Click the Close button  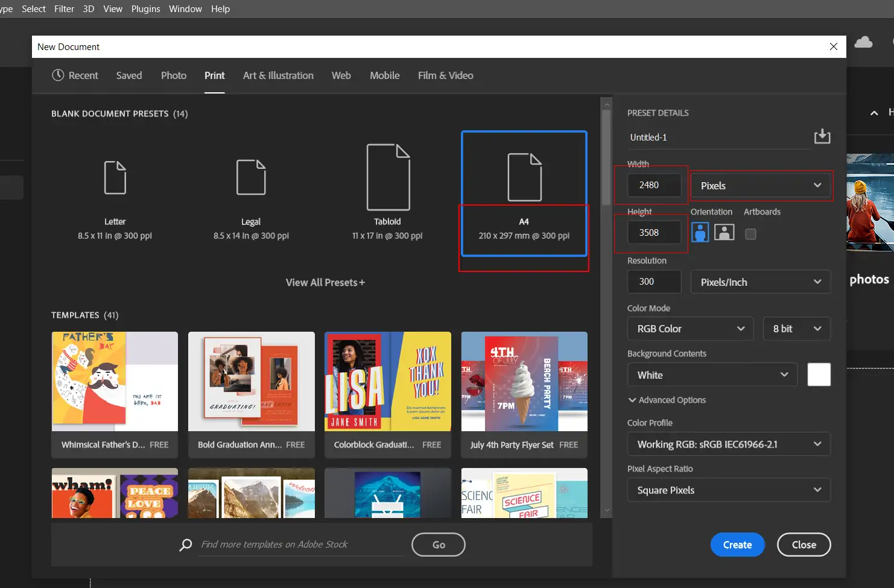[x=804, y=545]
